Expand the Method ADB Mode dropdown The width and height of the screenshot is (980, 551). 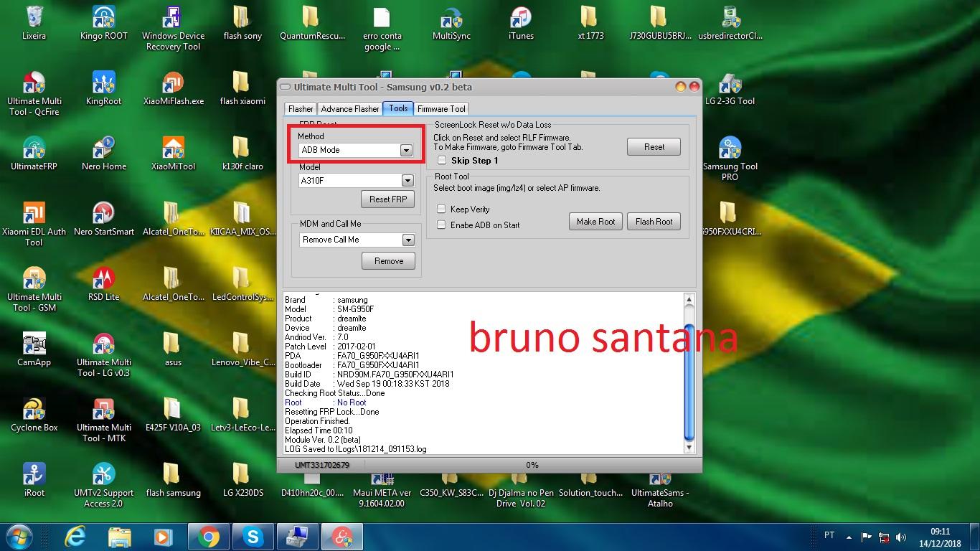coord(406,150)
